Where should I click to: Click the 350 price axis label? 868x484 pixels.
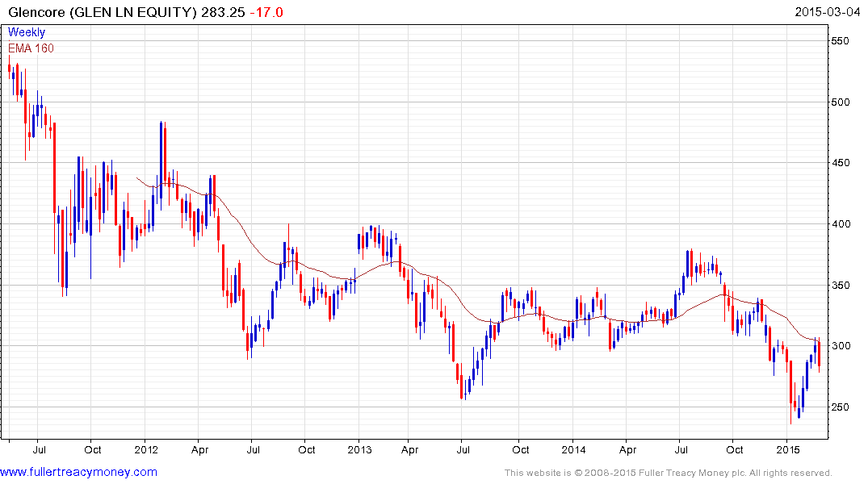(841, 285)
